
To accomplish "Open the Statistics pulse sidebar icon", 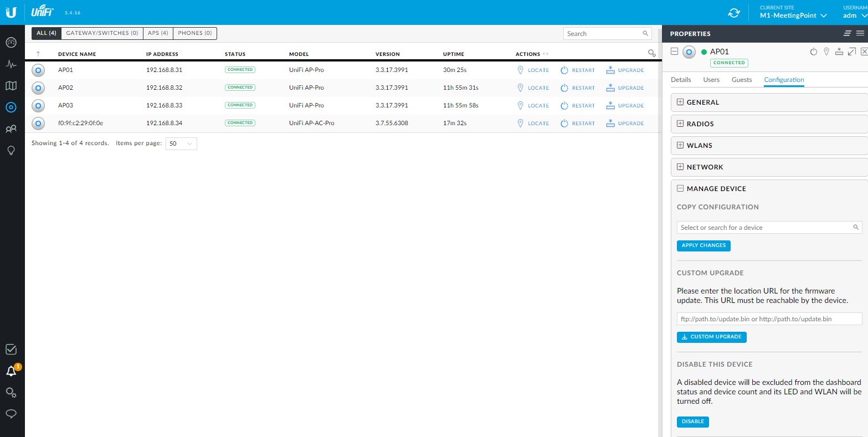I will [x=11, y=64].
